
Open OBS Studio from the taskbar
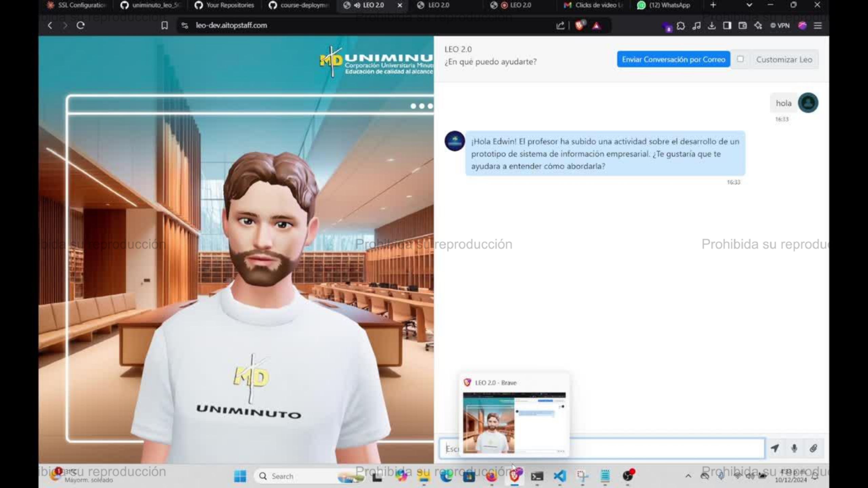pyautogui.click(x=628, y=475)
